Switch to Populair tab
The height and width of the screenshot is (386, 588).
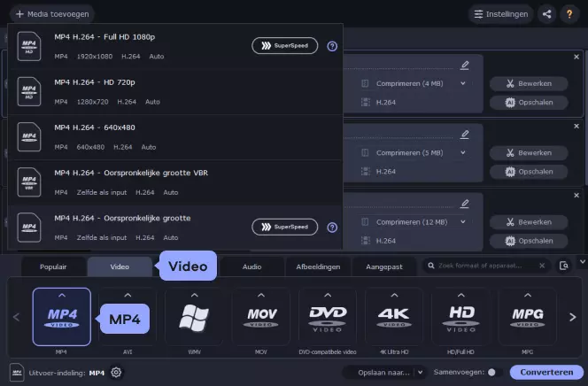[x=53, y=266]
